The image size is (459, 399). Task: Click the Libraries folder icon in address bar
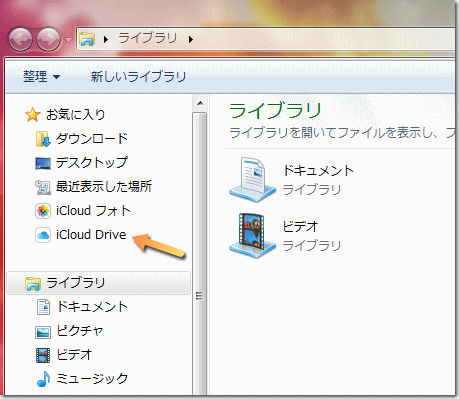87,39
